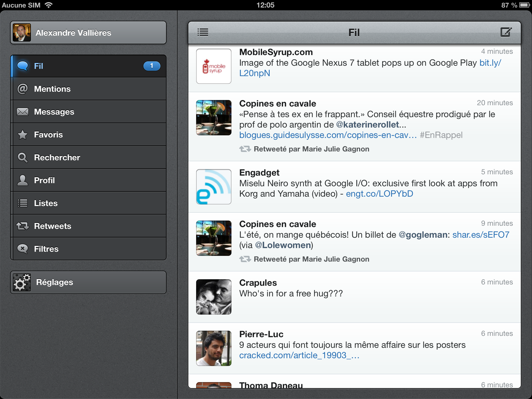Click the Retweets arrows icon
The width and height of the screenshot is (532, 399).
click(x=23, y=226)
